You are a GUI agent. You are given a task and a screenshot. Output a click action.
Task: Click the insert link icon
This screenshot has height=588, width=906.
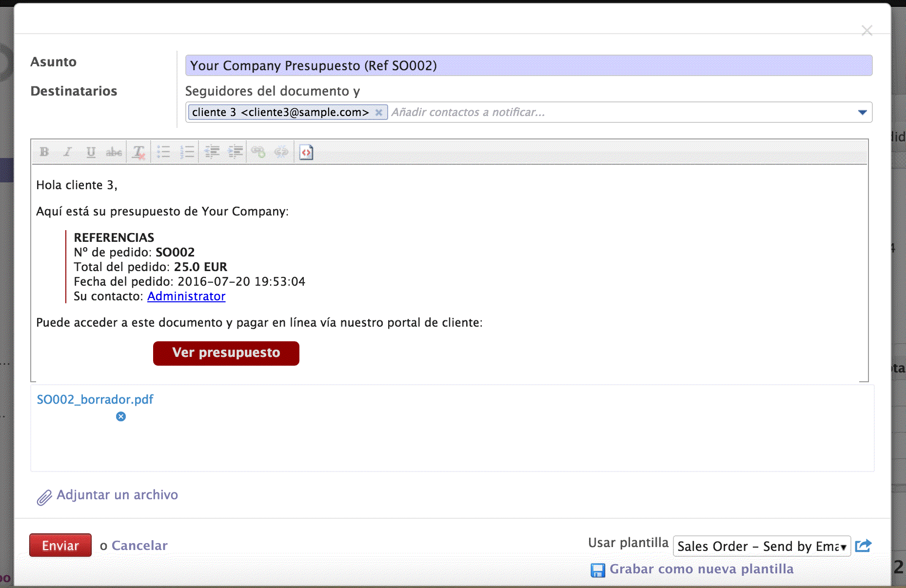[258, 152]
